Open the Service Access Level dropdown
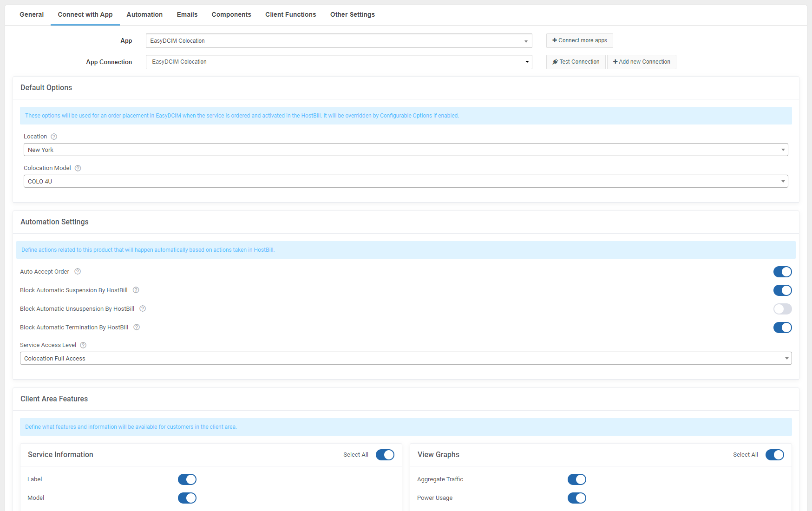This screenshot has height=511, width=812. (x=406, y=358)
